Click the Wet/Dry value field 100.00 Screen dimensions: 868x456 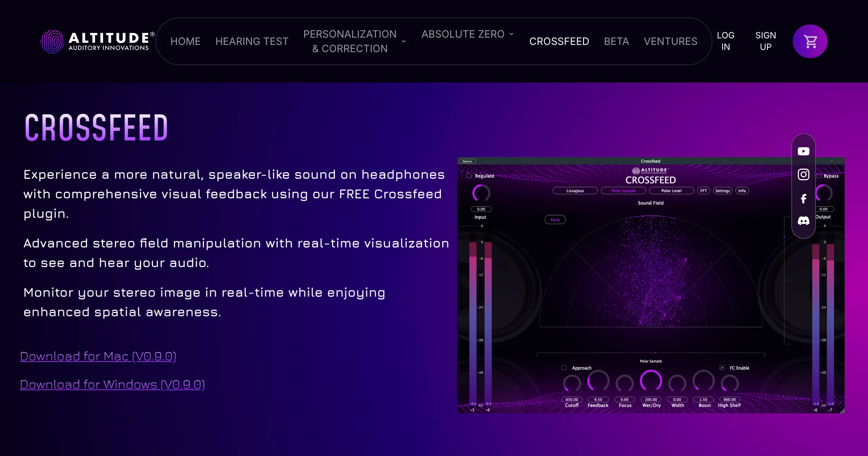point(651,400)
